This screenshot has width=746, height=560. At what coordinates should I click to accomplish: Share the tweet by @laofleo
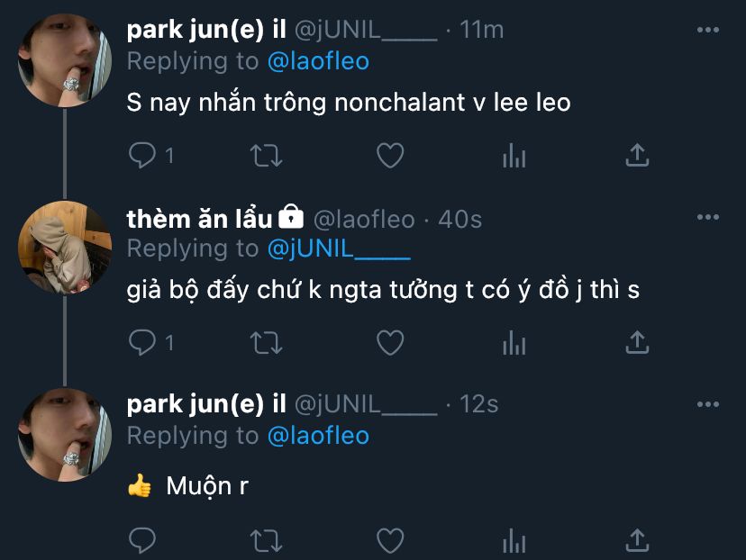click(x=637, y=342)
